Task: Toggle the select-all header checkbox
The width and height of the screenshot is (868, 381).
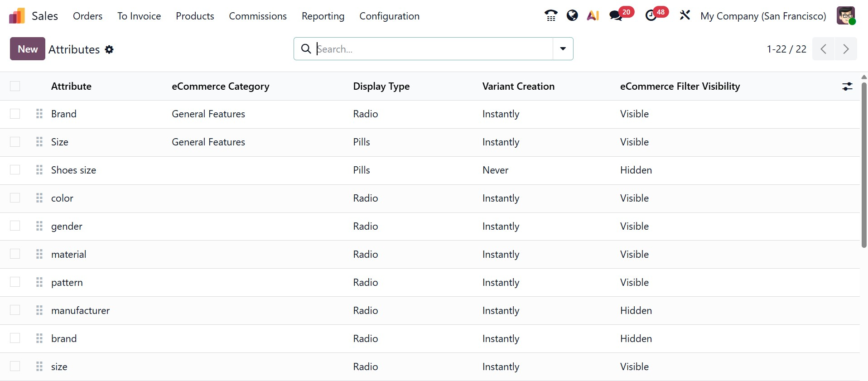Action: pos(15,86)
